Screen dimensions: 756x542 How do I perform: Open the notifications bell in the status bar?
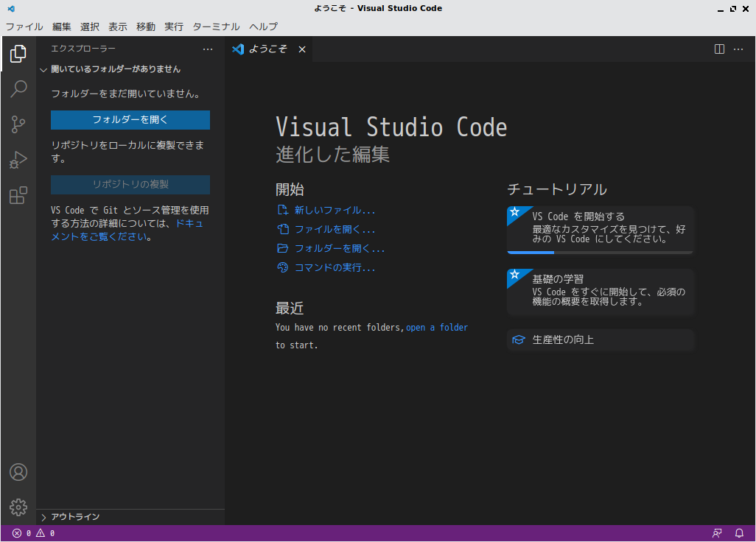739,533
